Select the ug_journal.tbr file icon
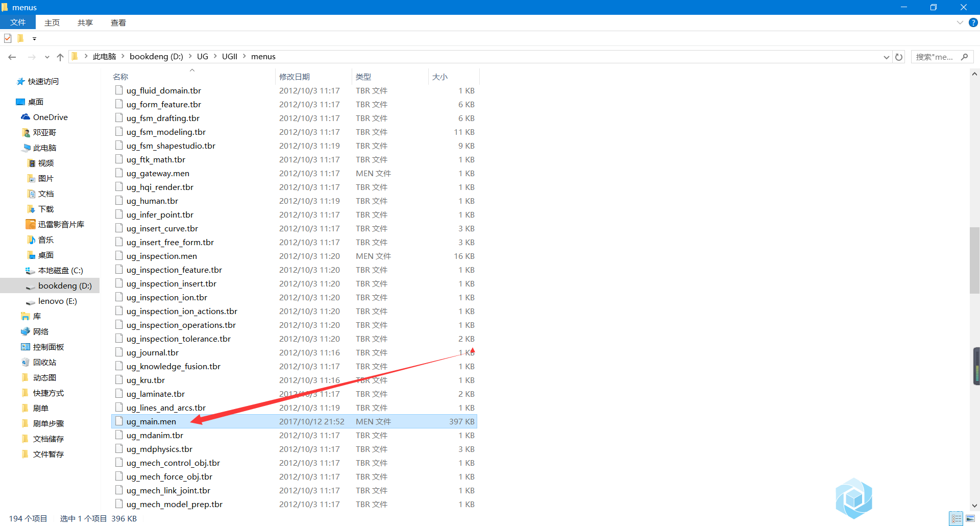Viewport: 980px width, 526px height. (x=119, y=352)
